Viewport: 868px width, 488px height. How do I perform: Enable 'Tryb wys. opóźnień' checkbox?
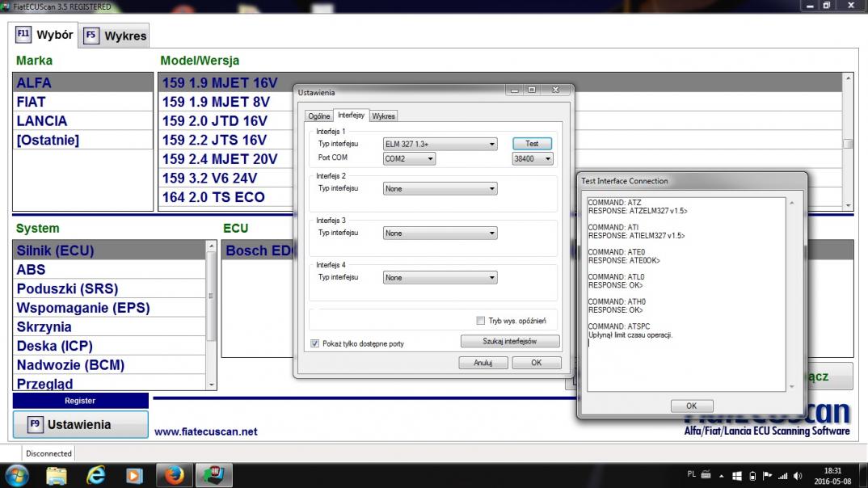[x=481, y=321]
